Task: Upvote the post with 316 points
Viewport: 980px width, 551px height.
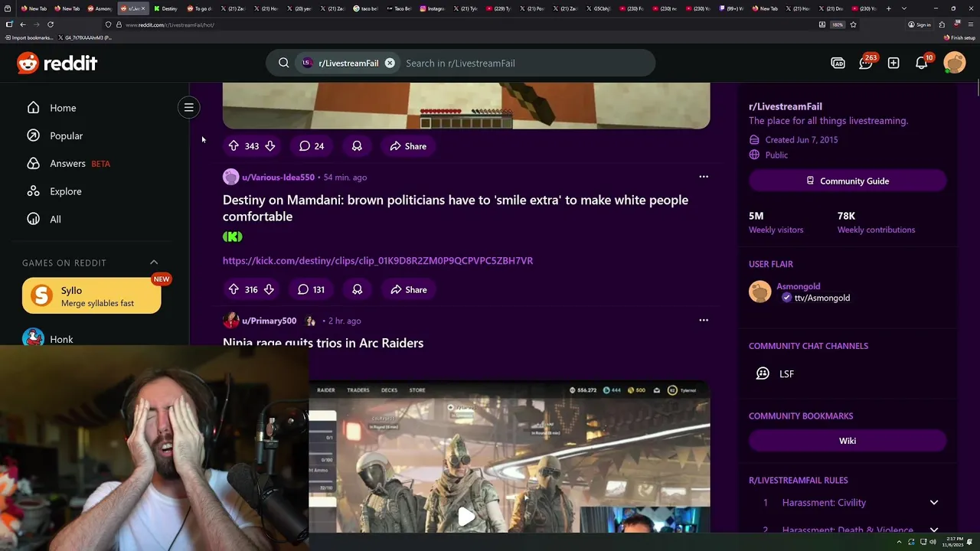Action: [x=234, y=289]
